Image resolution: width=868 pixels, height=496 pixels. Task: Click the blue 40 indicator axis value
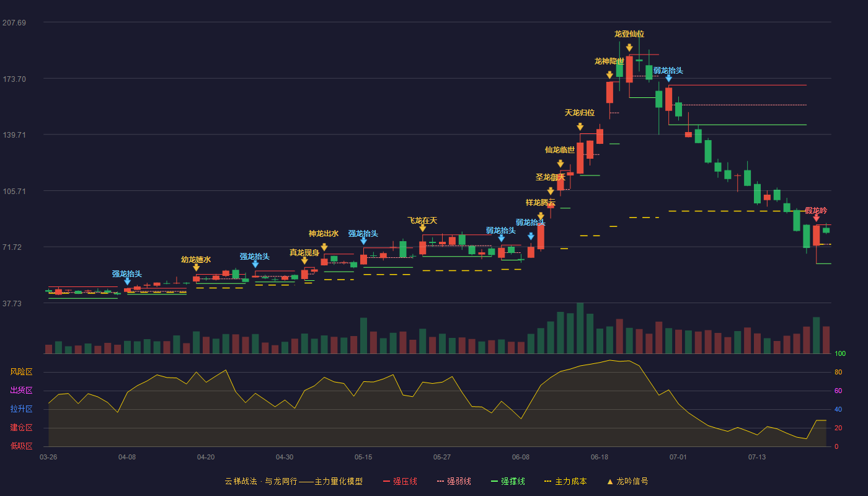click(x=838, y=410)
